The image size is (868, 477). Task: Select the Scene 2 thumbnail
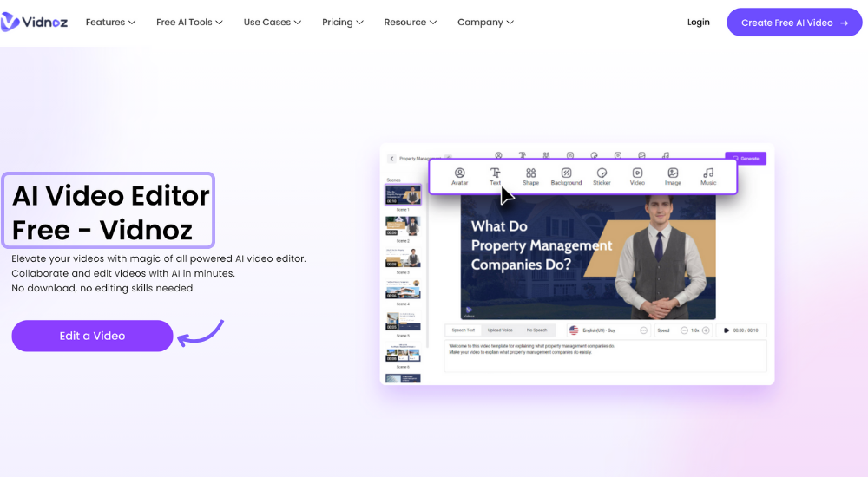pyautogui.click(x=403, y=226)
